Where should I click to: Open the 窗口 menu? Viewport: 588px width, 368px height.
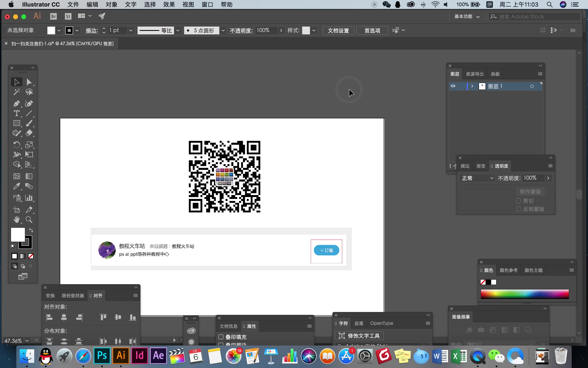point(207,5)
